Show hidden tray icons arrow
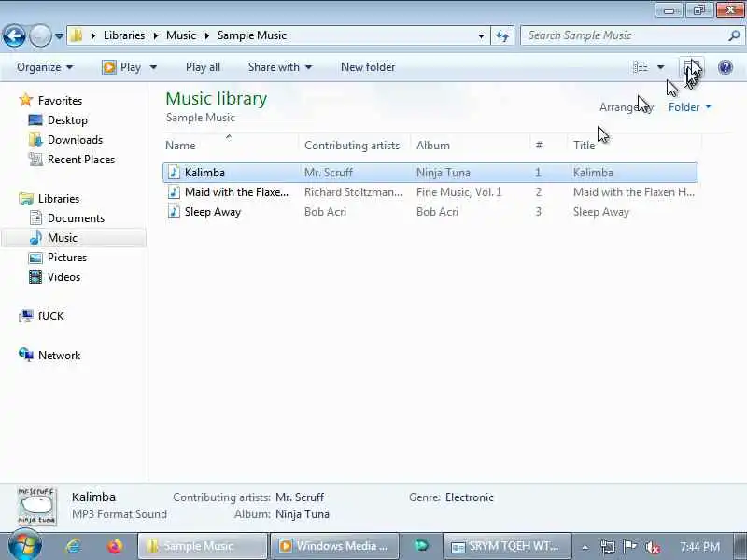The width and height of the screenshot is (747, 560). tap(585, 547)
